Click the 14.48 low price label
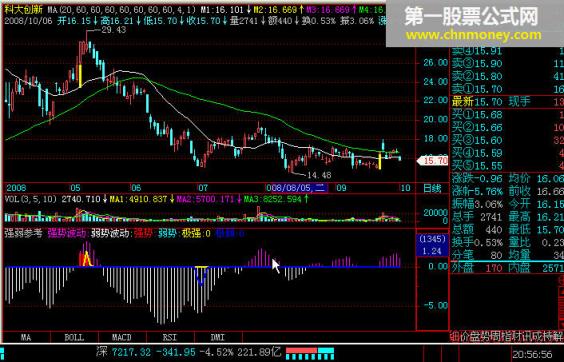The width and height of the screenshot is (564, 362). [319, 175]
